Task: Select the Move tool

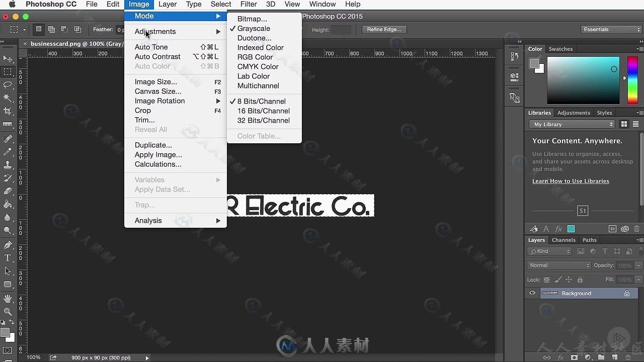Action: (x=8, y=59)
